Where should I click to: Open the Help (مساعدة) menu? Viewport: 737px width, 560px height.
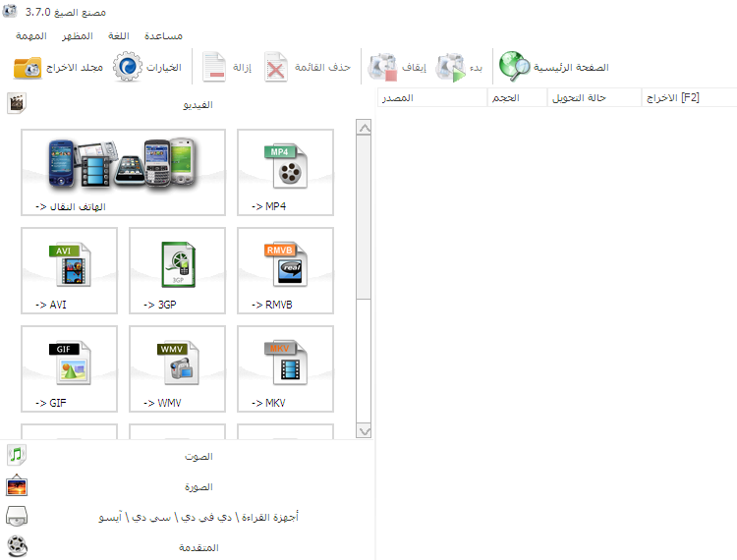pyautogui.click(x=163, y=35)
